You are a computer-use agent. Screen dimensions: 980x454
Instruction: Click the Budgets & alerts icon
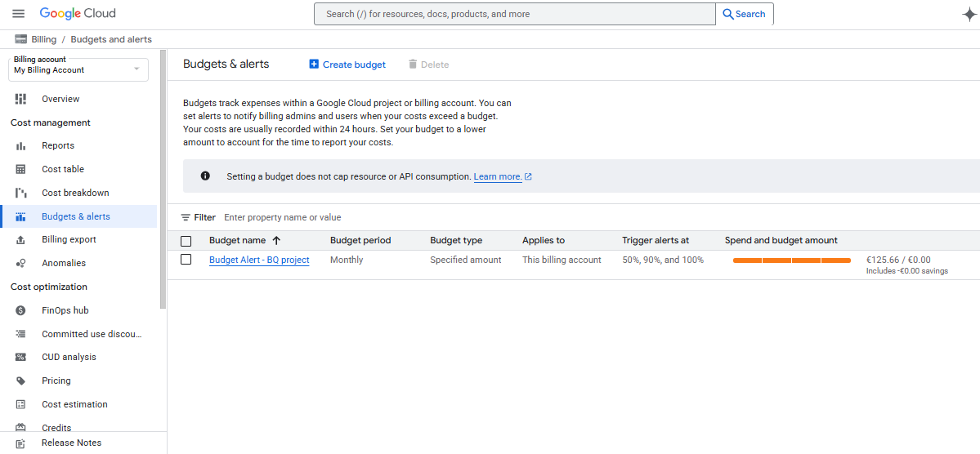coord(20,216)
